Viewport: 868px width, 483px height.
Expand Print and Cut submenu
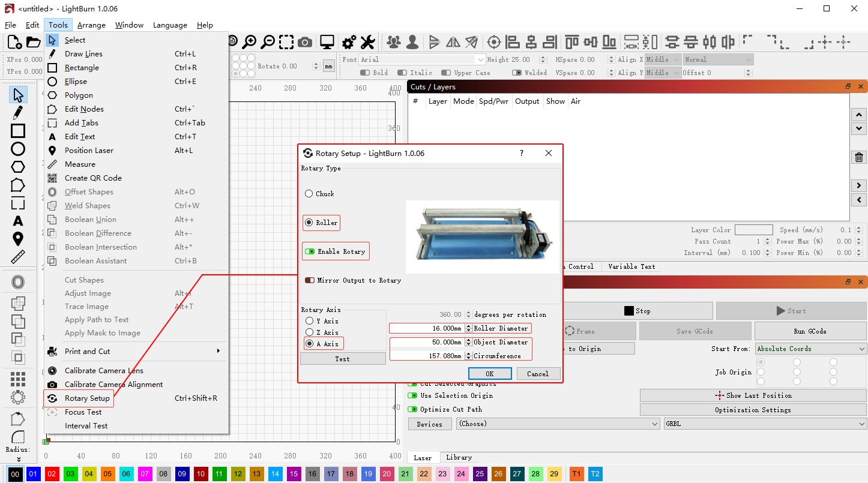click(136, 351)
